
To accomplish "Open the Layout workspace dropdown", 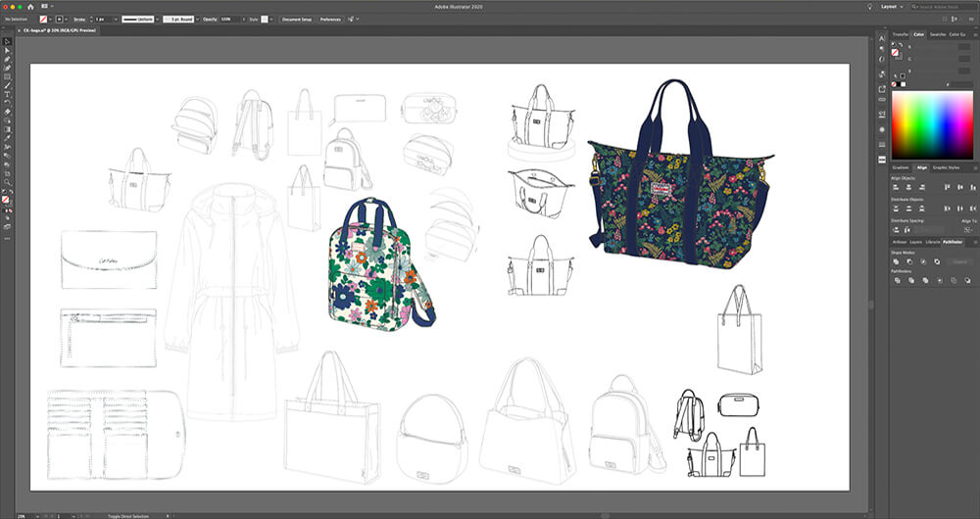I will click(x=892, y=6).
